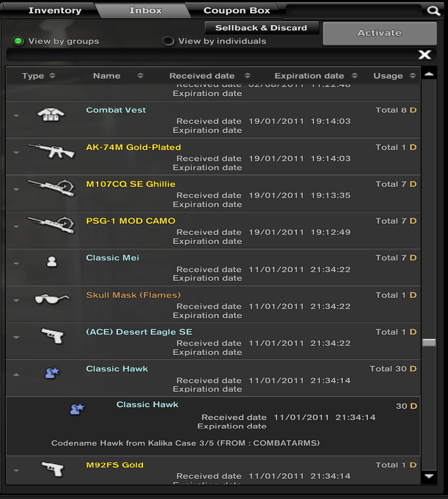Select the PSG-1 MOD CAMO item name
448x499 pixels.
tap(130, 221)
